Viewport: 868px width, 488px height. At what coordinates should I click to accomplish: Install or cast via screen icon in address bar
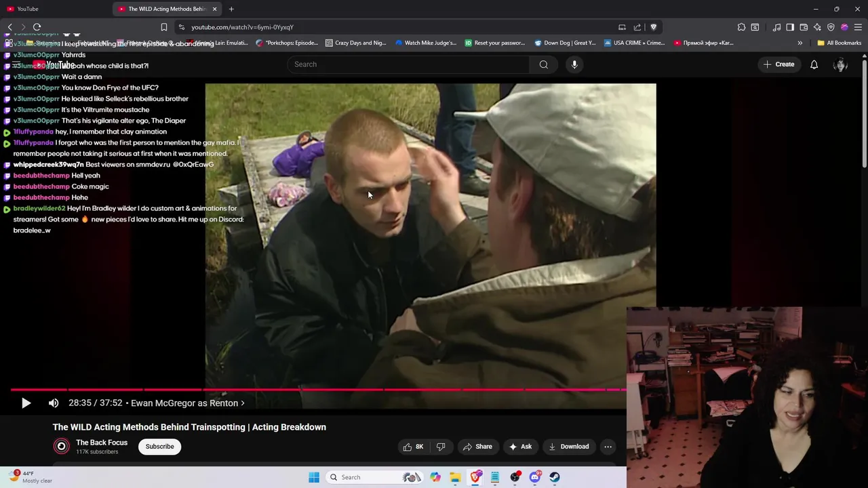point(622,27)
